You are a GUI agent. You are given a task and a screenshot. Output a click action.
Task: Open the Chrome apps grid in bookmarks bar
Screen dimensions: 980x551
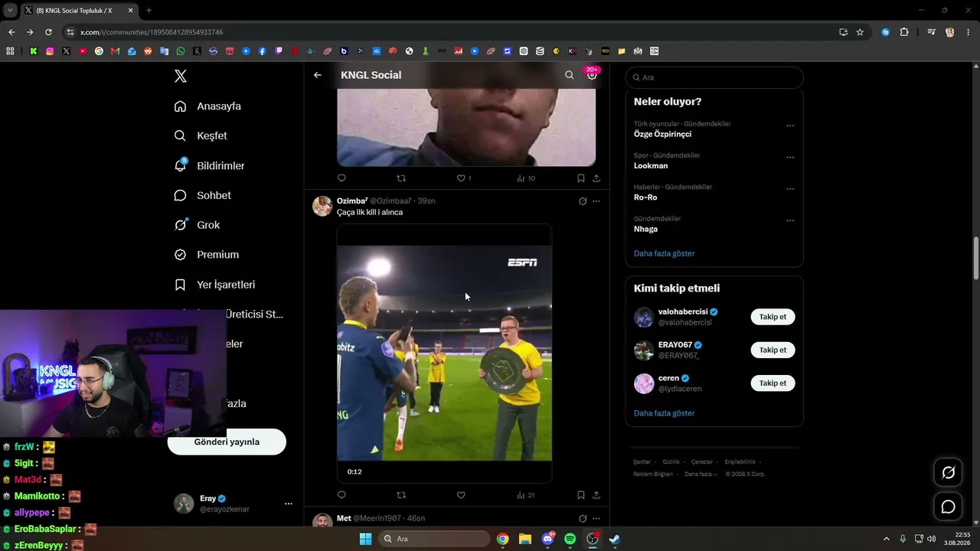[x=10, y=51]
